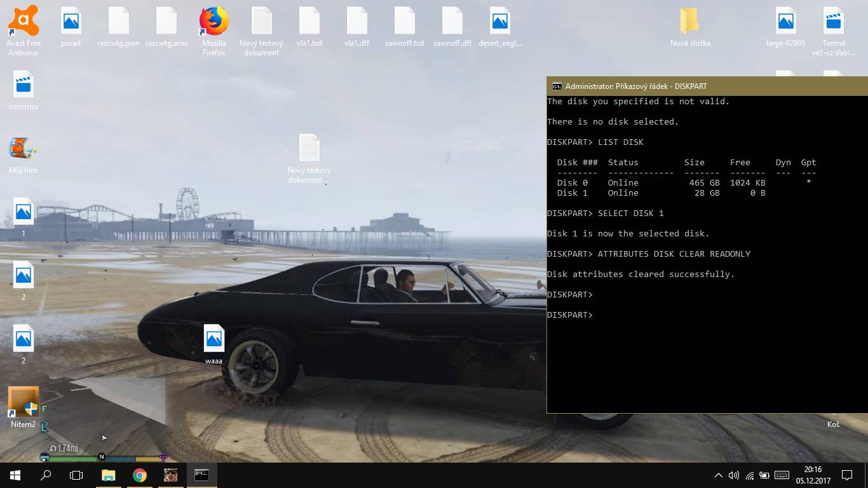The width and height of the screenshot is (868, 488).
Task: Open touch keyboard tray icon
Action: click(782, 475)
